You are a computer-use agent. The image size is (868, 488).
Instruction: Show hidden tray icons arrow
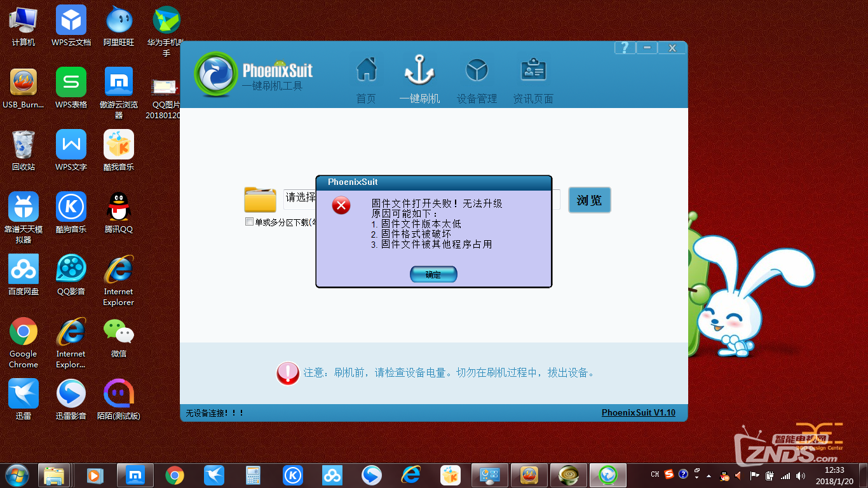click(709, 475)
